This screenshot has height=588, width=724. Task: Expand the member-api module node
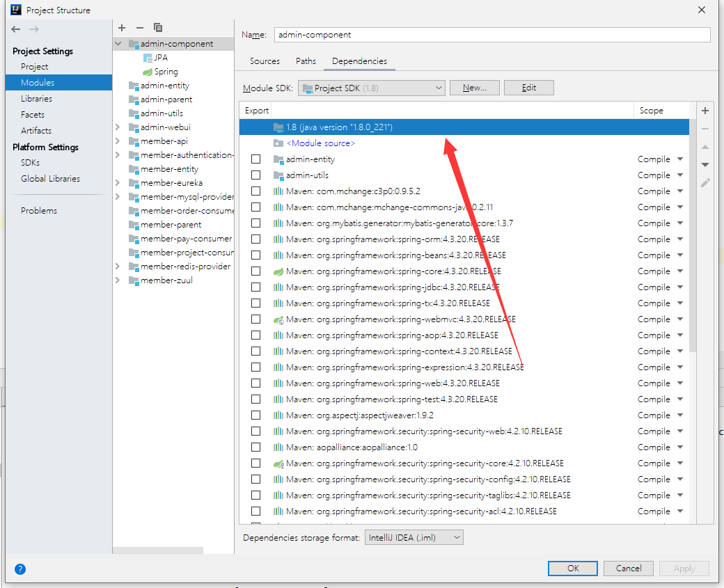pos(118,141)
